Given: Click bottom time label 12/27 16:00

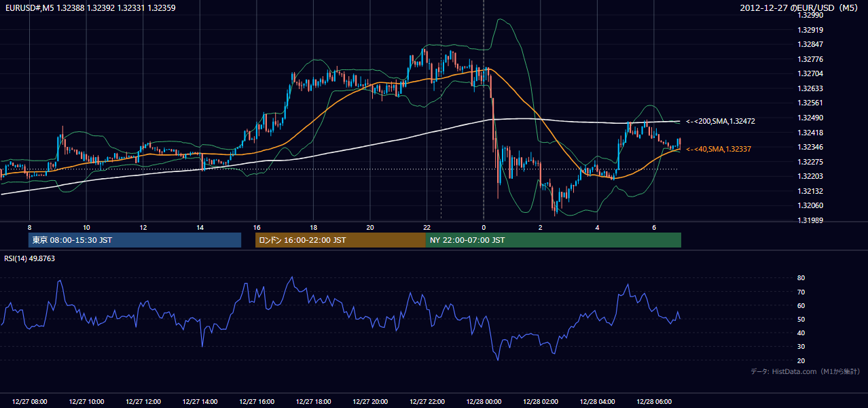Looking at the screenshot, I should [x=257, y=402].
